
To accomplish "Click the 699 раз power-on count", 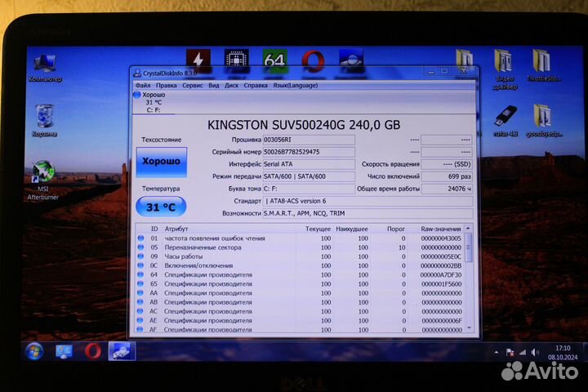I will 446,176.
